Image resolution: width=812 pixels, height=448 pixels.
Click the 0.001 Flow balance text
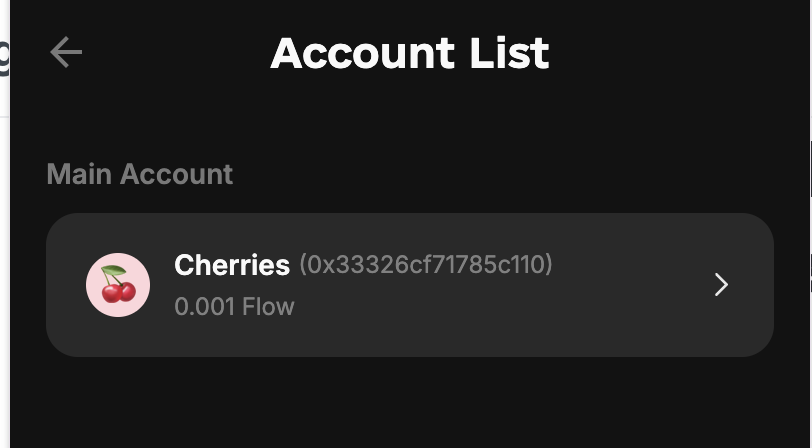[234, 307]
